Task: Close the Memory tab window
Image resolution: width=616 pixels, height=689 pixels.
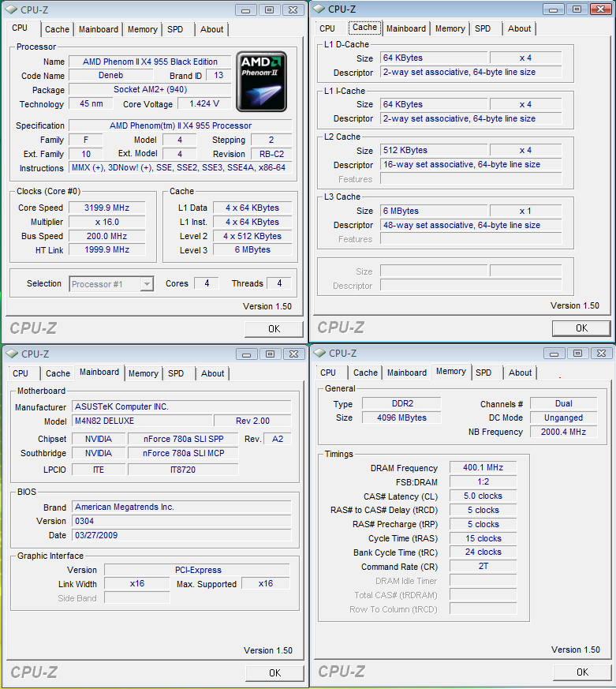Action: 602,353
